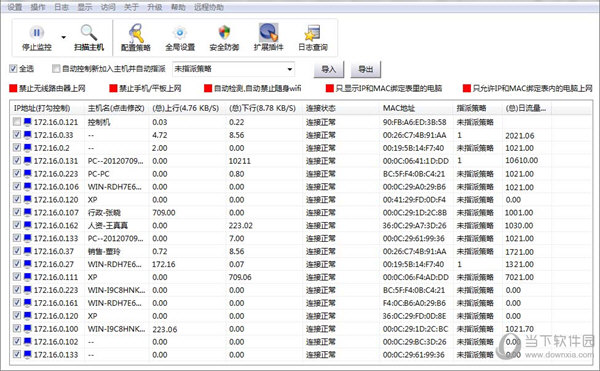Click hostname 控制机 to edit
Image resolution: width=600 pixels, height=371 pixels.
[99, 122]
